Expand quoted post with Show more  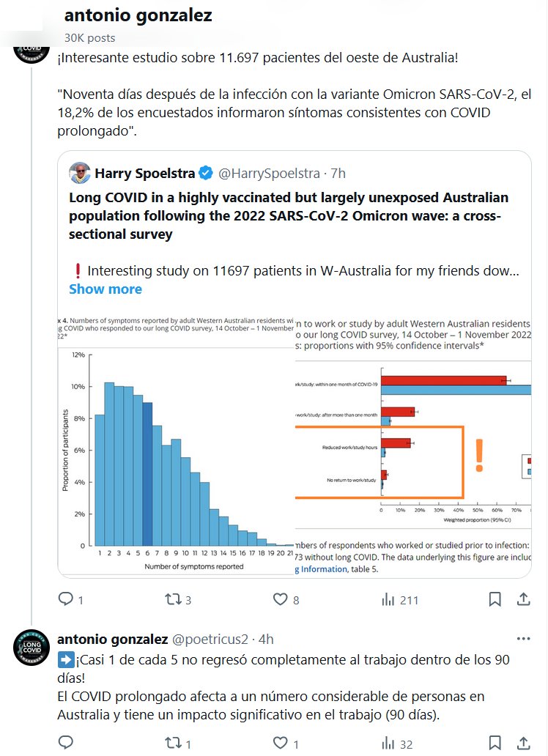click(x=105, y=289)
